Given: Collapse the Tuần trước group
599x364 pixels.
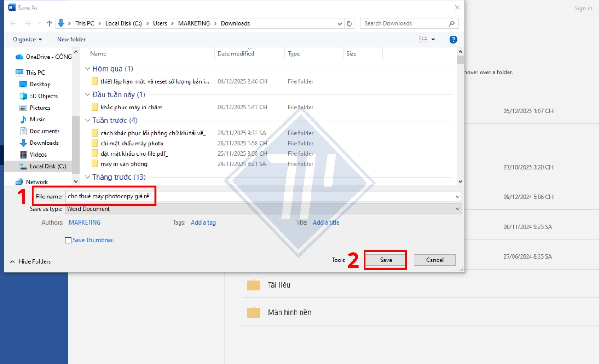Looking at the screenshot, I should point(88,121).
